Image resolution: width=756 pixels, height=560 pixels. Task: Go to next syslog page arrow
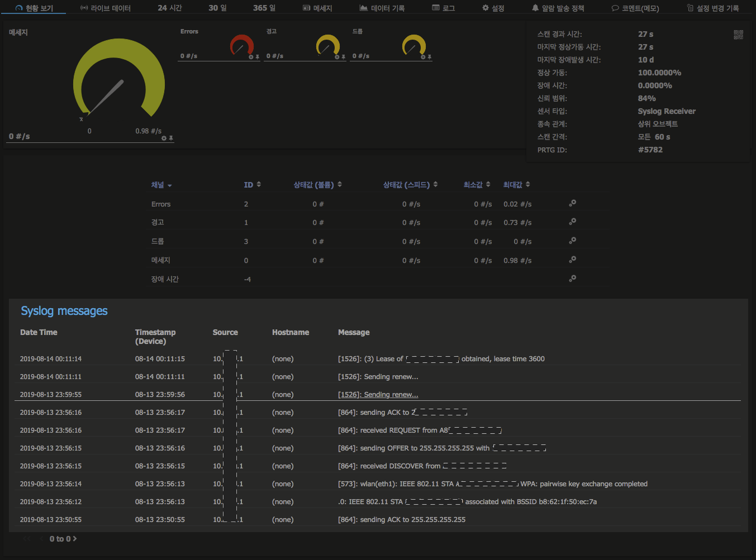[x=75, y=539]
